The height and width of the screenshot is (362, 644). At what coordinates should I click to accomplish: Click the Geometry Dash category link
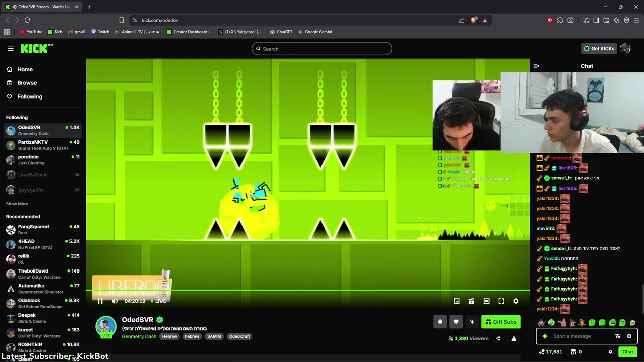tap(139, 336)
